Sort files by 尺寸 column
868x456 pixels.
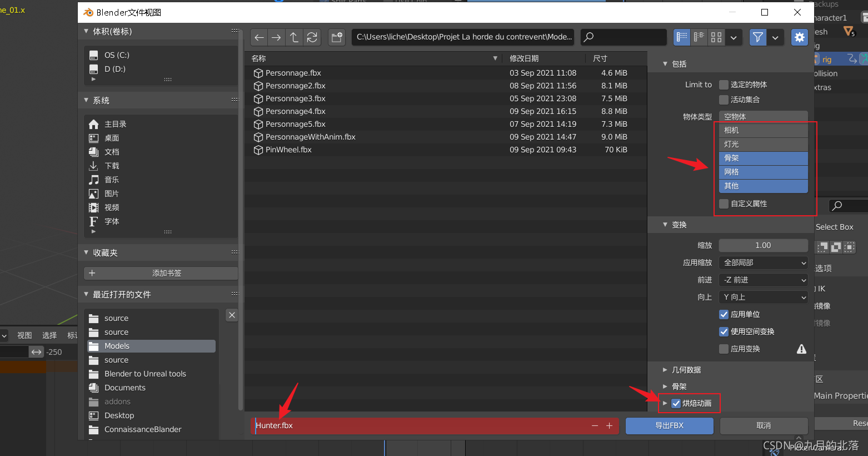616,58
